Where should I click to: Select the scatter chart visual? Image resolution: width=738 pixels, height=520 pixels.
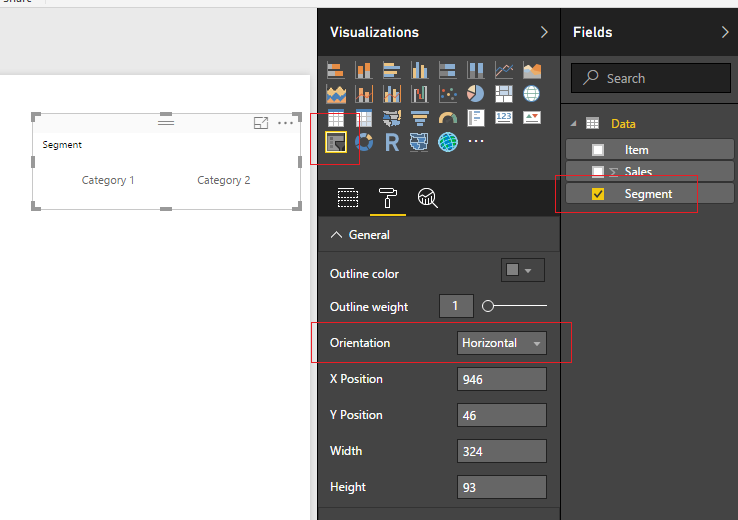coord(448,94)
